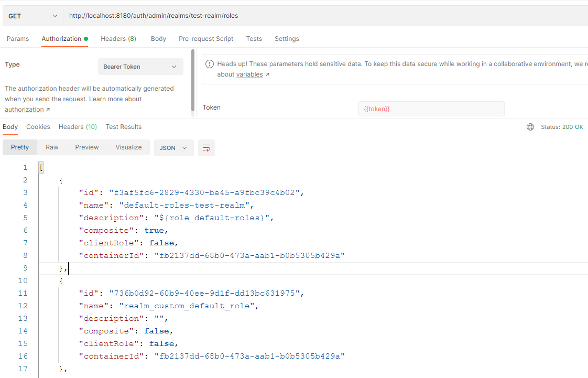588x378 pixels.
Task: Switch to the Params tab
Action: point(18,39)
